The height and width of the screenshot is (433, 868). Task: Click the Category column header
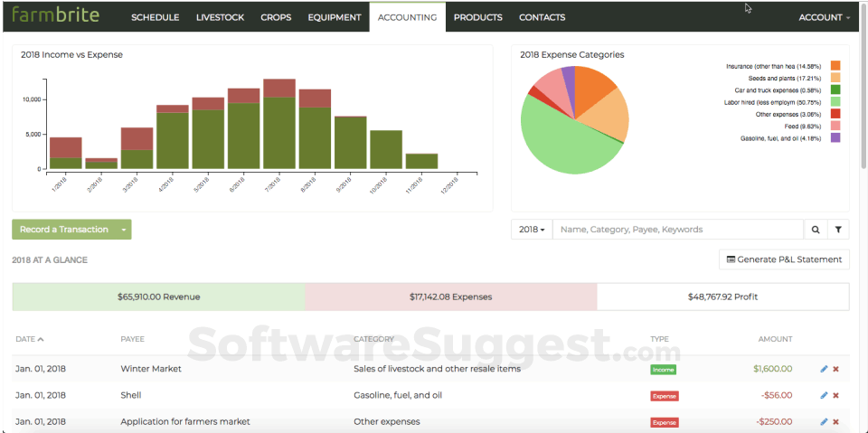373,339
